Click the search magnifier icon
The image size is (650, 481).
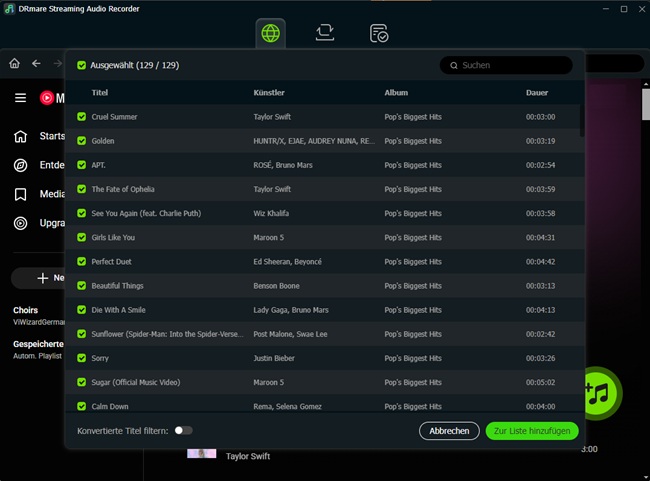[x=454, y=66]
